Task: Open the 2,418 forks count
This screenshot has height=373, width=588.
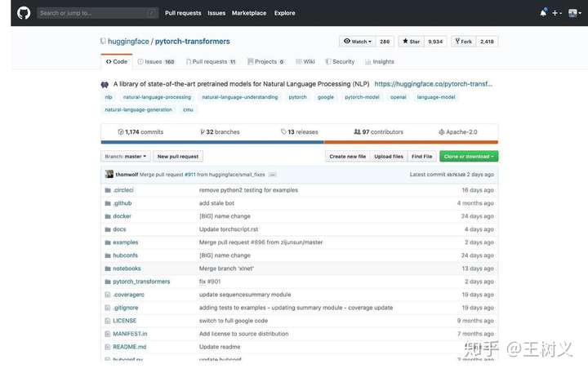Action: click(x=487, y=42)
